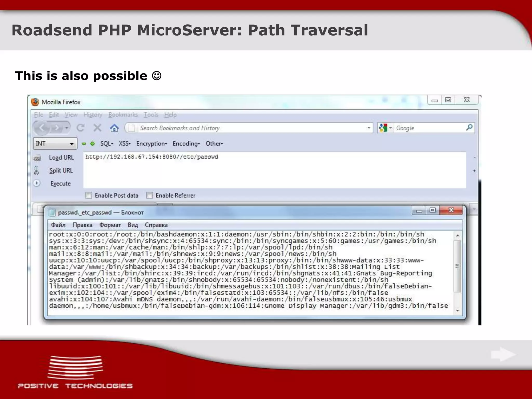
Task: Click the plus enlarge HackBar field button
Action: (x=474, y=171)
